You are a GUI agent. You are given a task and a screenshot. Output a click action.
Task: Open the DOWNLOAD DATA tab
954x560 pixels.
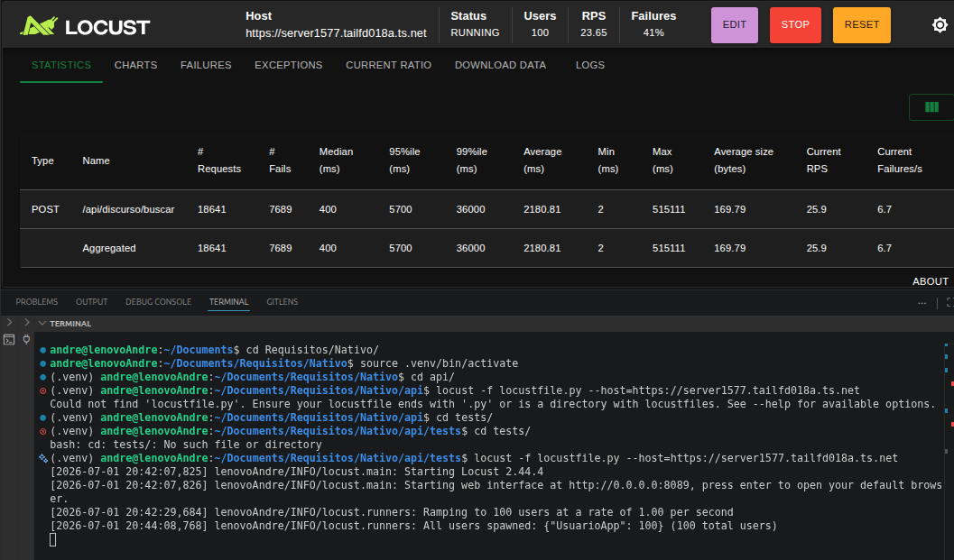pyautogui.click(x=500, y=65)
